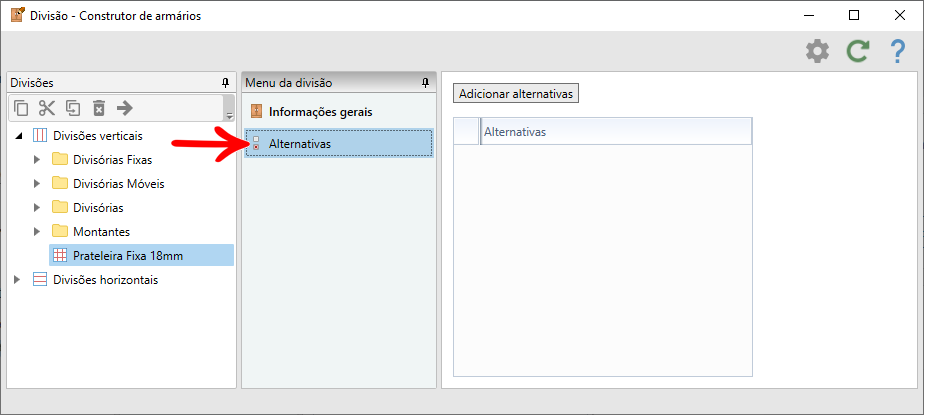Click the Divisões horizontais icon
The image size is (933, 417).
point(40,279)
